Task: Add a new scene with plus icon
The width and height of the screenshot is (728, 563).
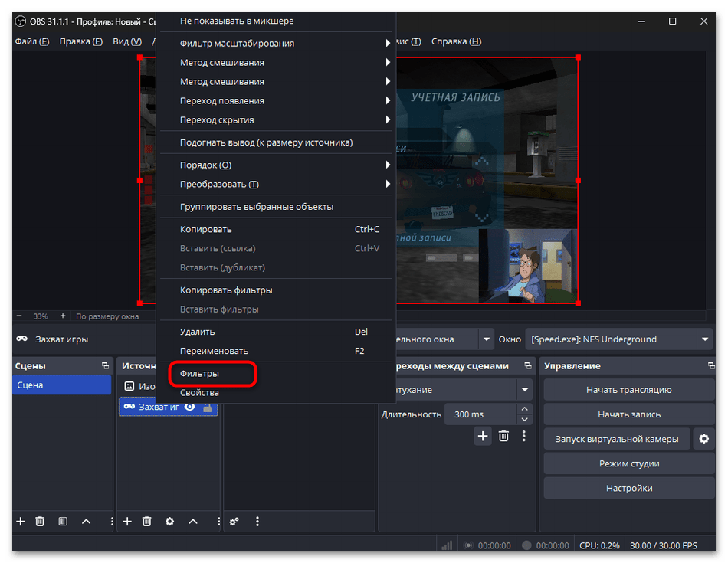Action: (21, 521)
